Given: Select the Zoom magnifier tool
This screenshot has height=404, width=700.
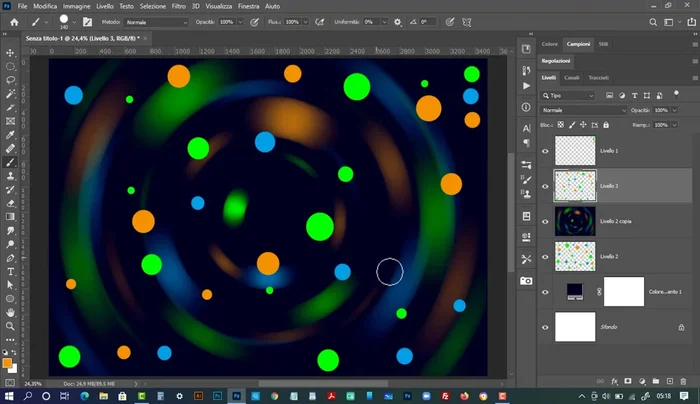Looking at the screenshot, I should 11,326.
